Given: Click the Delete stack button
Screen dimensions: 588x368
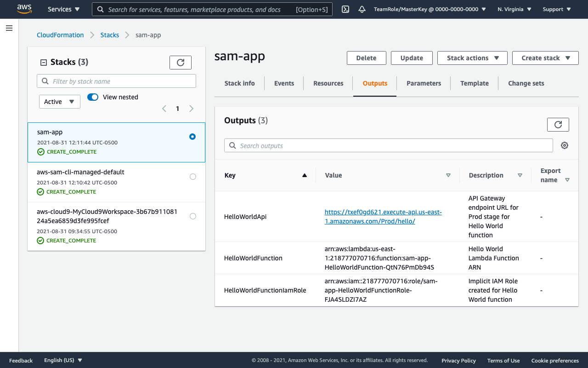Looking at the screenshot, I should 366,58.
